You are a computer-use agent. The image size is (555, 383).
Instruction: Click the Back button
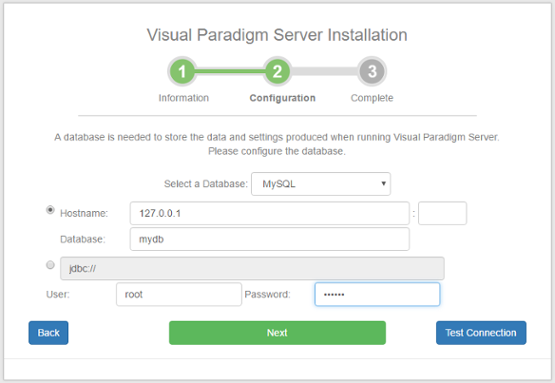click(48, 333)
